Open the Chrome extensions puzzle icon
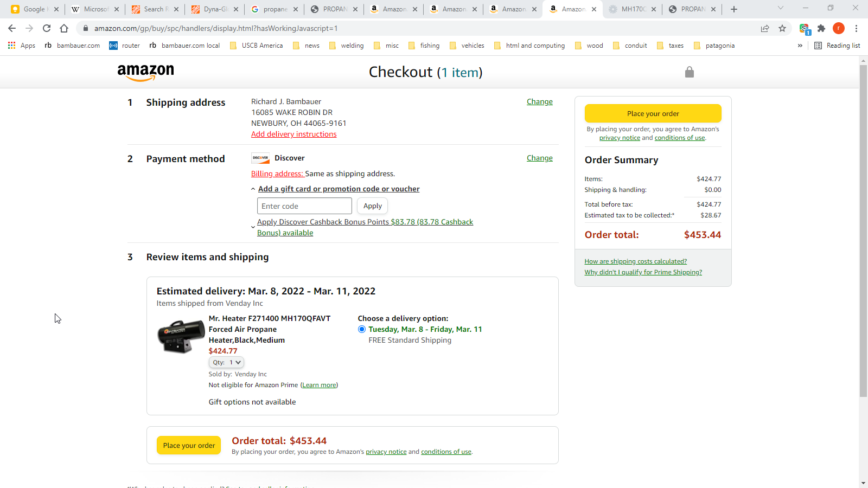 click(x=821, y=28)
